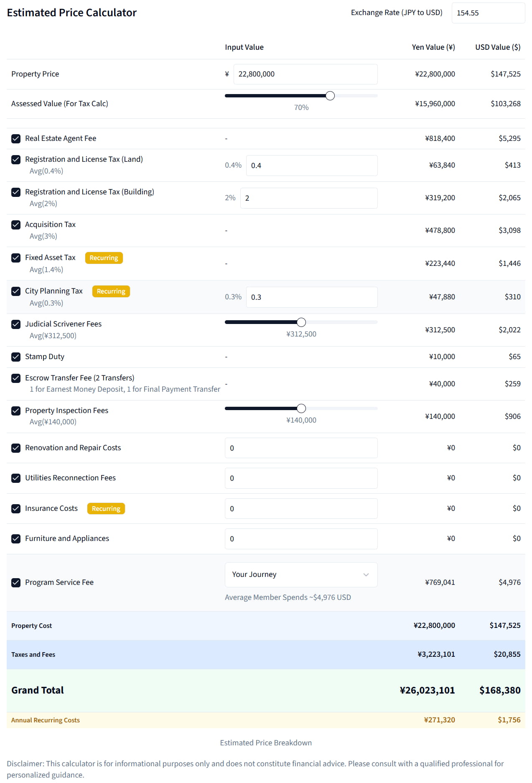This screenshot has height=783, width=532.
Task: Toggle the Insurance Costs checkbox
Action: [16, 509]
